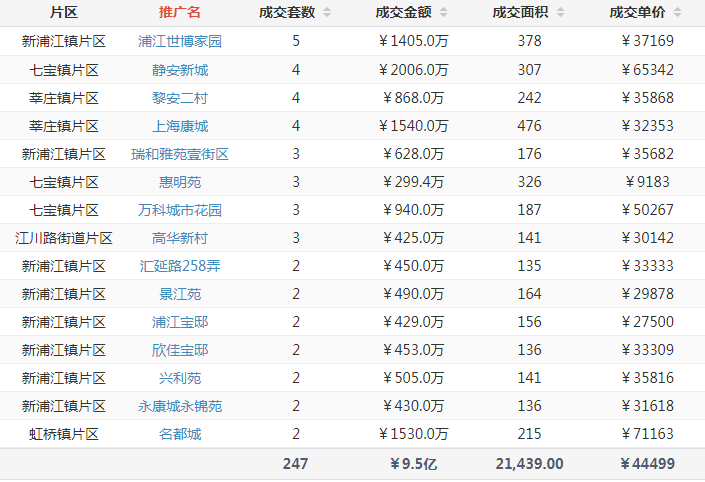Open the 汇延路258弄 link
The width and height of the screenshot is (705, 482).
tap(180, 266)
